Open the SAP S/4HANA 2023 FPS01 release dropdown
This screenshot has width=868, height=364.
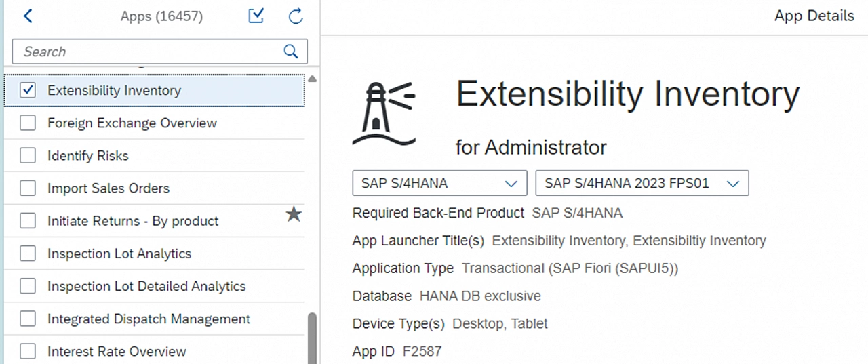(x=642, y=183)
